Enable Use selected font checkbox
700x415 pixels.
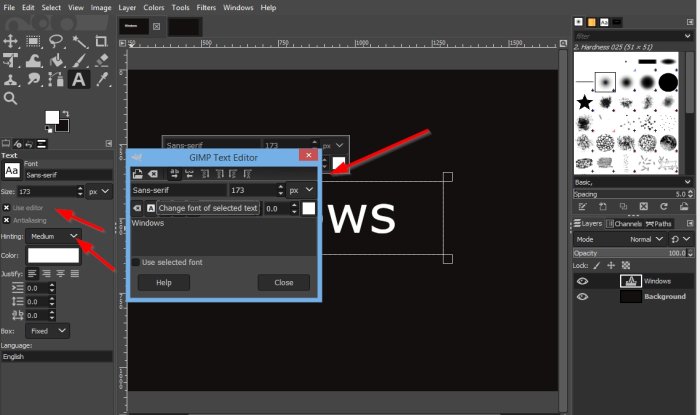(136, 262)
